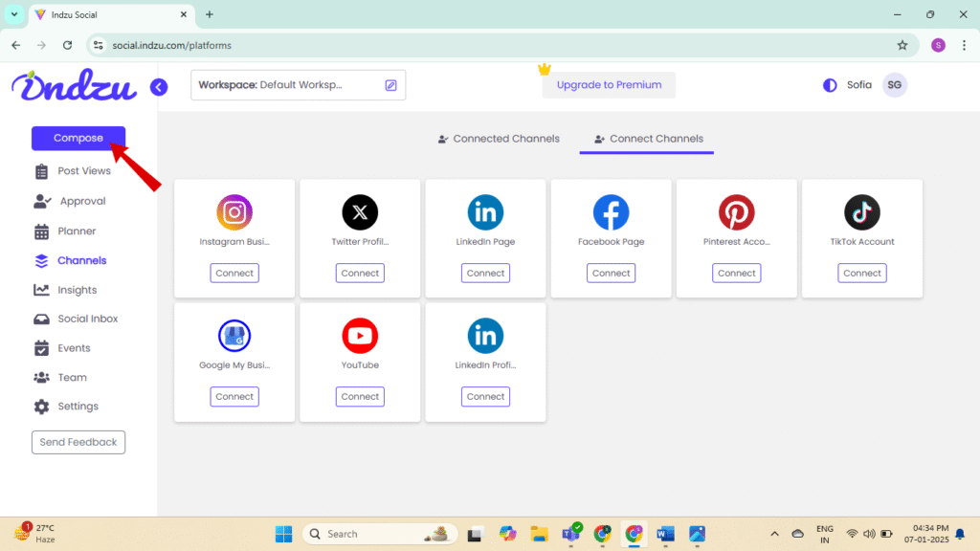Open Microsoft Word from taskbar
Viewport: 980px width, 551px height.
pyautogui.click(x=666, y=534)
